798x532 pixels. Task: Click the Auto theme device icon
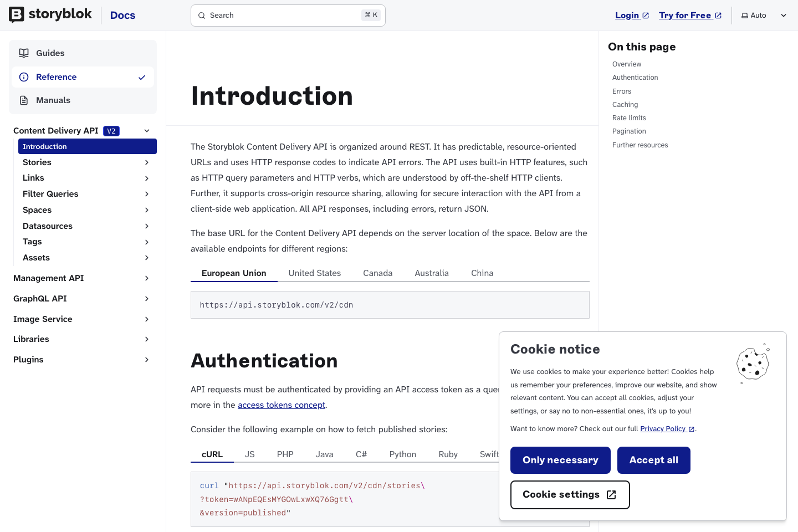click(x=745, y=15)
